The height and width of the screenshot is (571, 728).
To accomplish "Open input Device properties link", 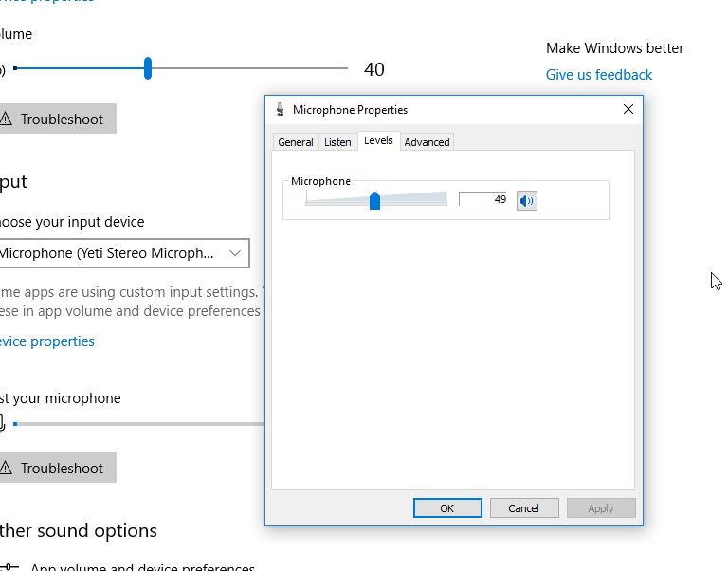I will 47,341.
